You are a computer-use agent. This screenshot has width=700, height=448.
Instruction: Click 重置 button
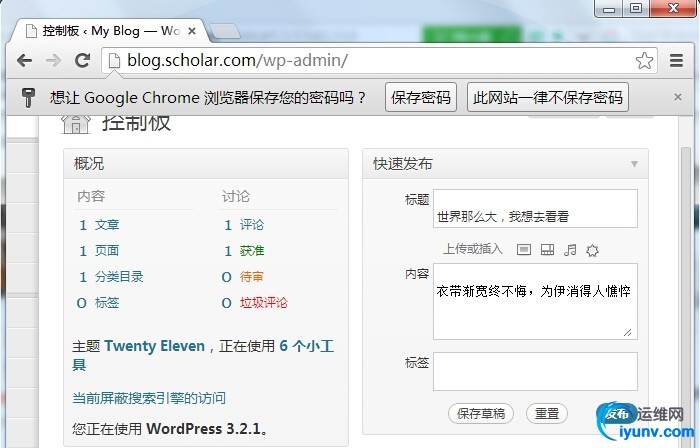tap(547, 413)
